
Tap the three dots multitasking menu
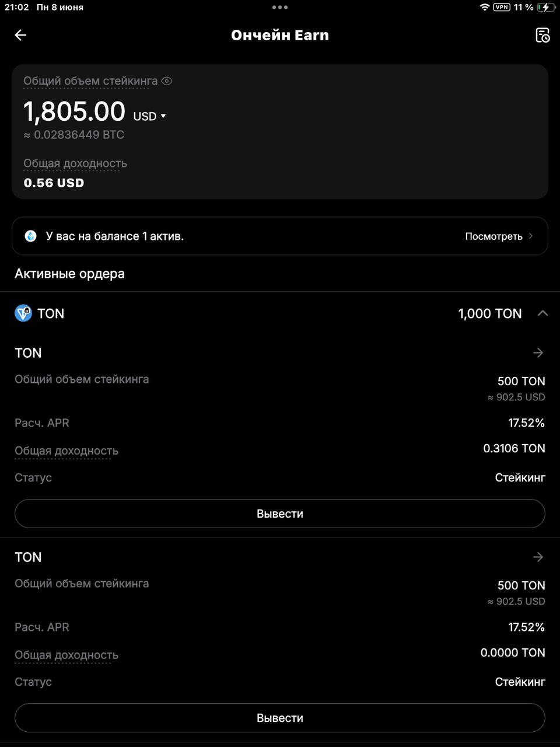(x=280, y=7)
